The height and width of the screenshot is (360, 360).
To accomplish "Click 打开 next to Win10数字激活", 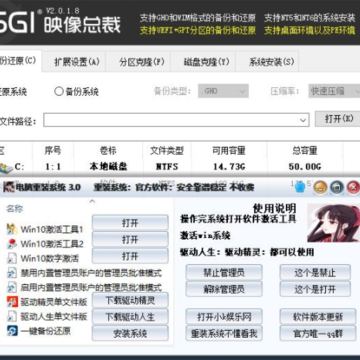I will pyautogui.click(x=130, y=256).
